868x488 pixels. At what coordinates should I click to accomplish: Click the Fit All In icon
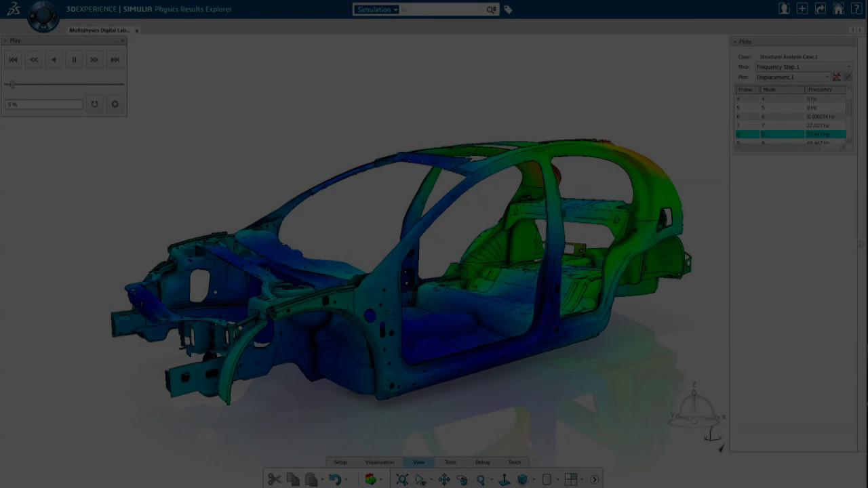402,479
